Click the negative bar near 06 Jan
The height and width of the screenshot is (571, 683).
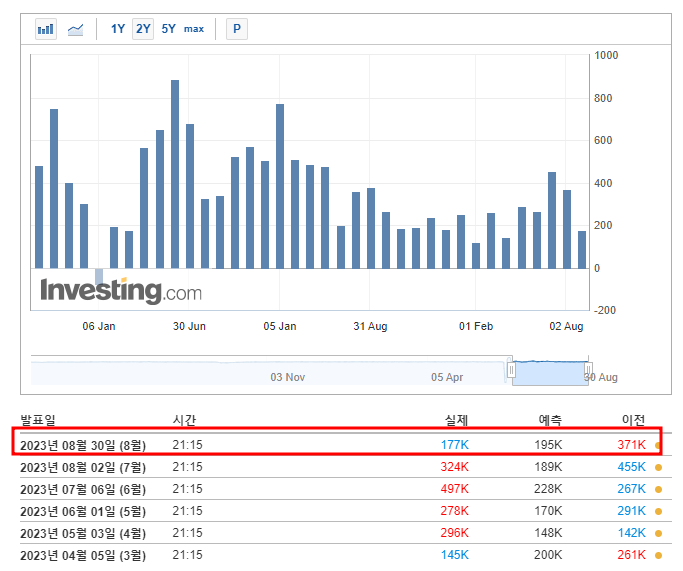(x=99, y=277)
